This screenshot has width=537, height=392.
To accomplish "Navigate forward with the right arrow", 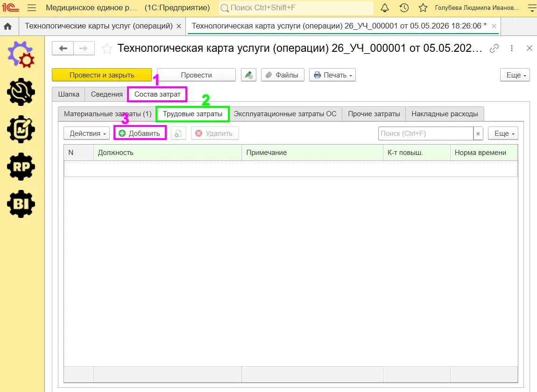I will (x=84, y=48).
